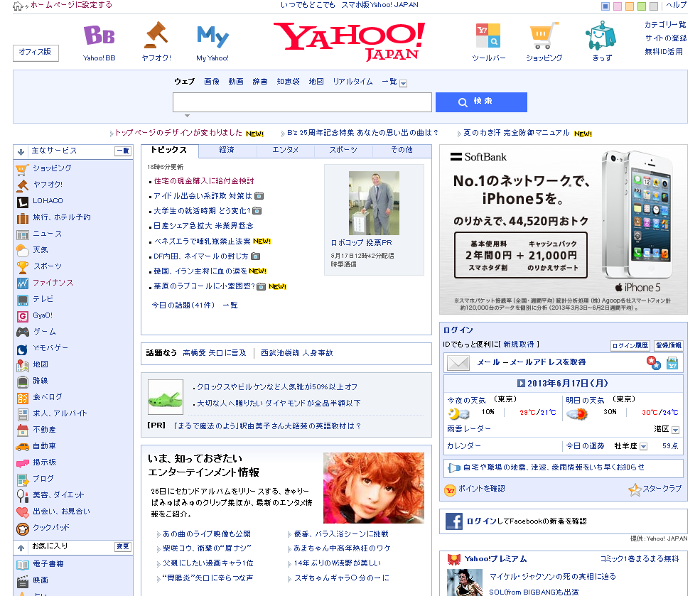Switch the page theme to pink
Image resolution: width=700 pixels, height=596 pixels.
pos(617,6)
